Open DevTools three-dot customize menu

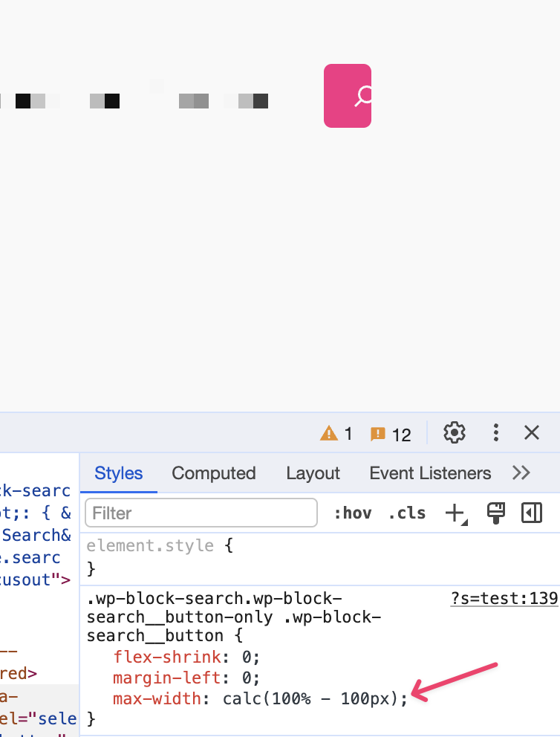coord(495,432)
